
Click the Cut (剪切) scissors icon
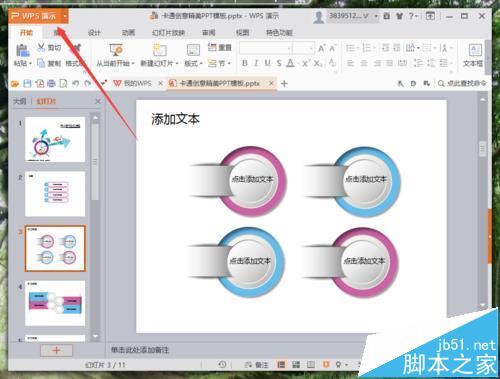41,47
